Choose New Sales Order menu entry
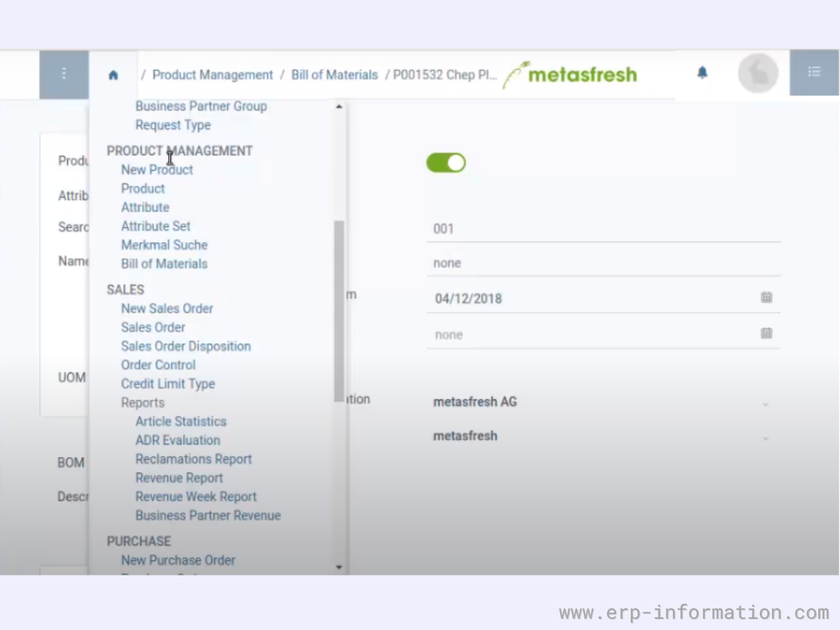Viewport: 840px width, 630px height. click(x=167, y=309)
